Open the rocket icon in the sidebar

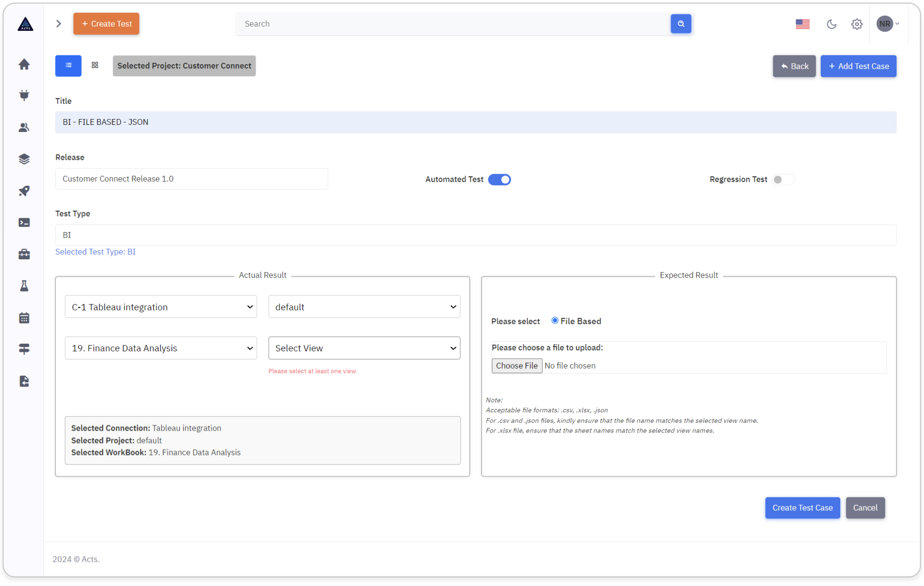point(24,191)
